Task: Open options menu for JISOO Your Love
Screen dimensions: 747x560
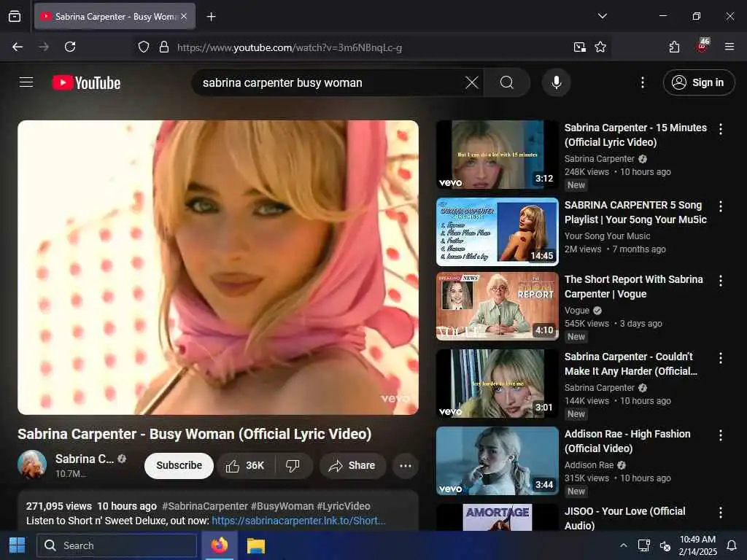Action: coord(720,513)
